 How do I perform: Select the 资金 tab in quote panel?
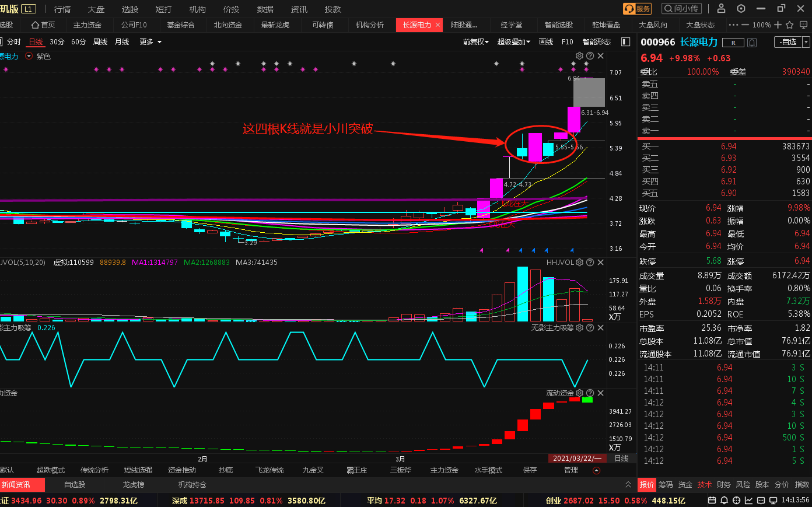685,485
